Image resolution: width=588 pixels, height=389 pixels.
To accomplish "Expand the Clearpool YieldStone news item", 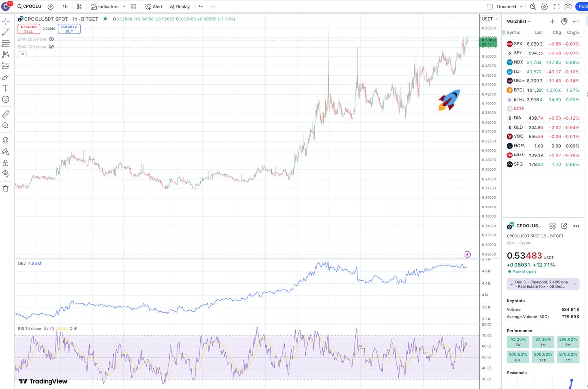I will (543, 284).
